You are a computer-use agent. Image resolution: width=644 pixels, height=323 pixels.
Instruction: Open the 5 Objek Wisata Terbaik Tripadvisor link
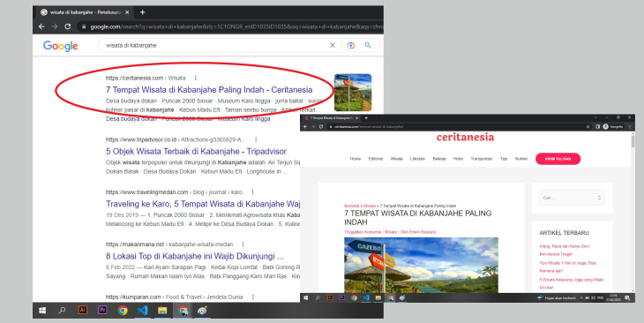(x=196, y=151)
